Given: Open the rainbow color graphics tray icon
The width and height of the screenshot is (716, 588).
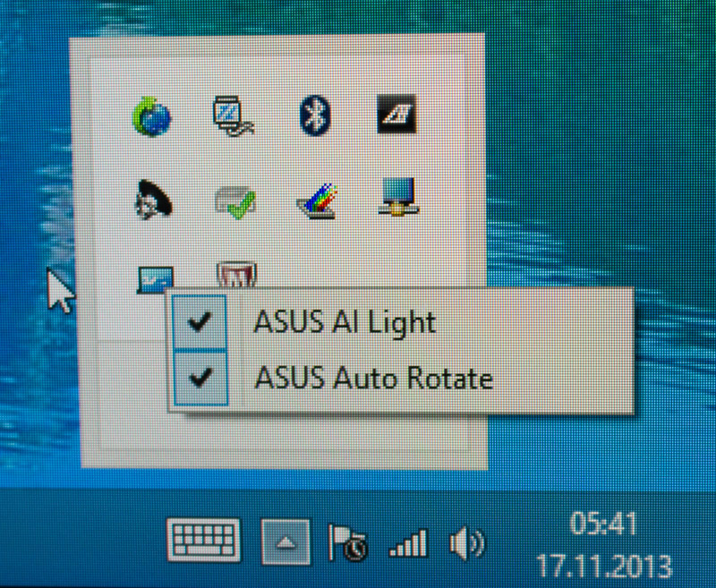Looking at the screenshot, I should coord(317,200).
